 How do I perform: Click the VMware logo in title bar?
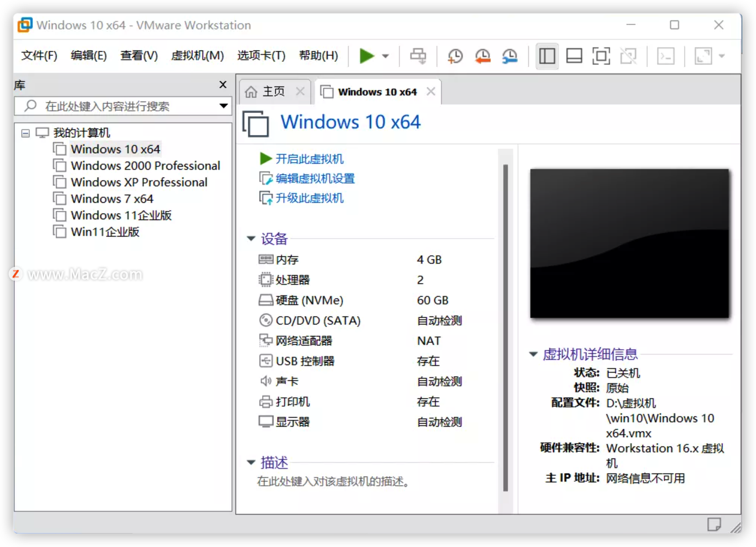pyautogui.click(x=25, y=25)
